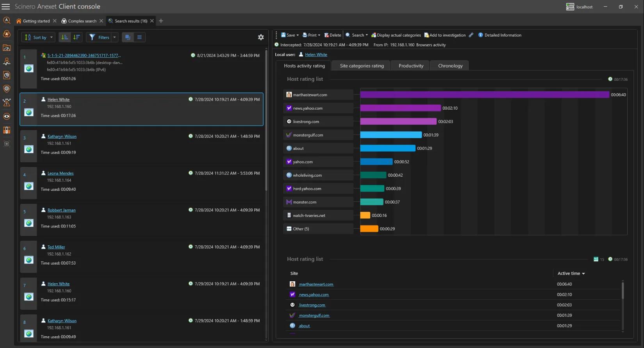Expand the Filters dropdown arrow
The height and width of the screenshot is (348, 644).
114,37
